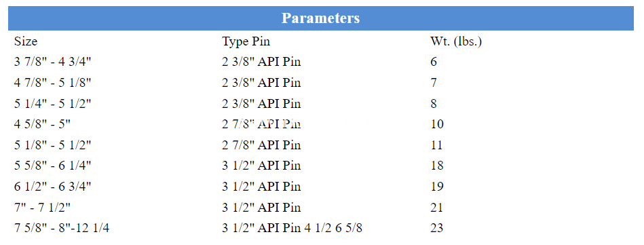Click the 2 7/8" API Pin cell with weight 10
Viewport: 644px width, 245px height.
pyautogui.click(x=261, y=124)
